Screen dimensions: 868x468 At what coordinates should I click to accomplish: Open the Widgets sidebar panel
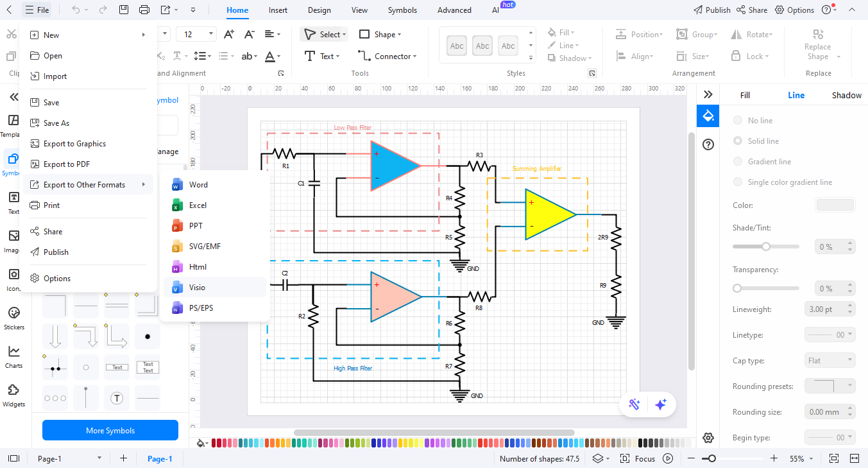[x=13, y=395]
